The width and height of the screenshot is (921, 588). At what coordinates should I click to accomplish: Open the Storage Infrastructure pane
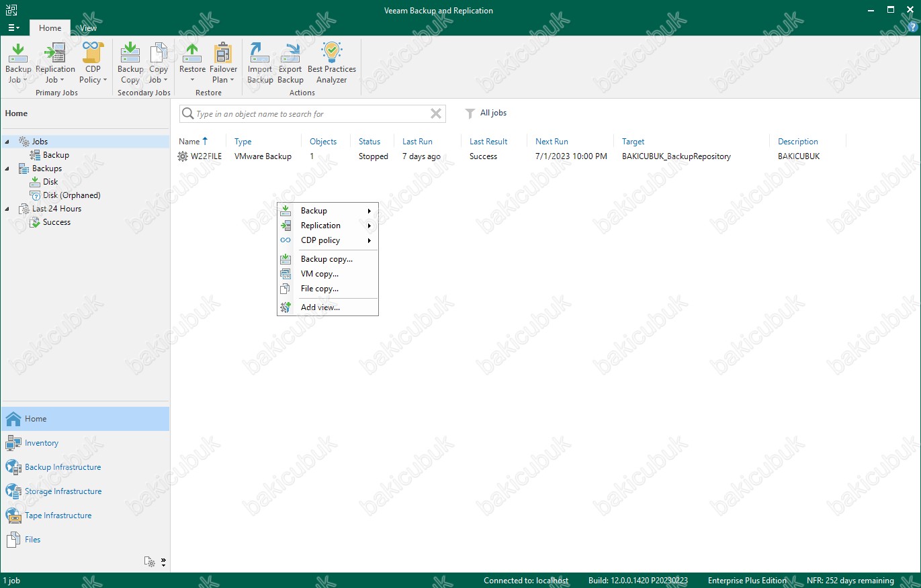(x=85, y=491)
